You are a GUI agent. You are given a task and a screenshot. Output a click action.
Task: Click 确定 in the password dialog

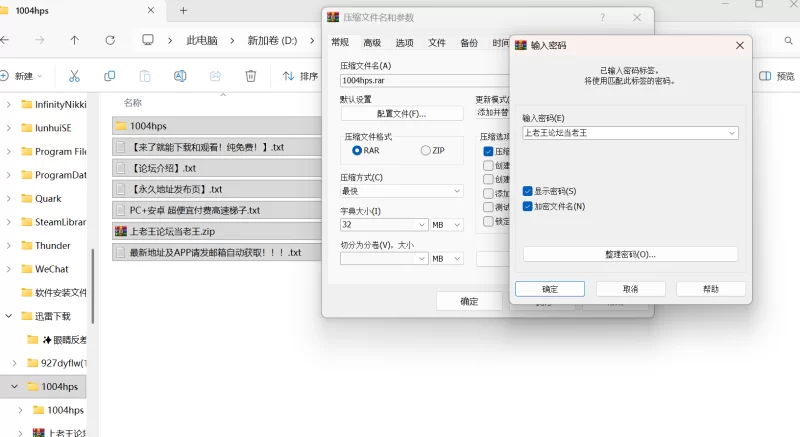pyautogui.click(x=549, y=289)
